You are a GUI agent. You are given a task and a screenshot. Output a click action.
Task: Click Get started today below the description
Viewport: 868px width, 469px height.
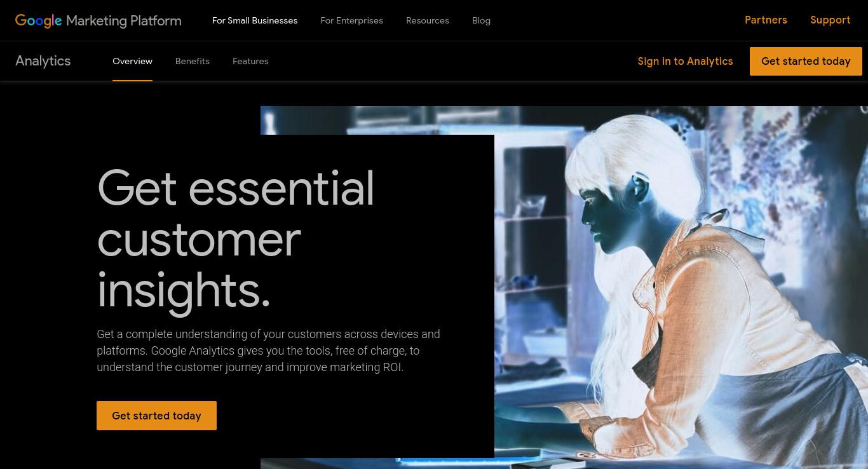[156, 416]
